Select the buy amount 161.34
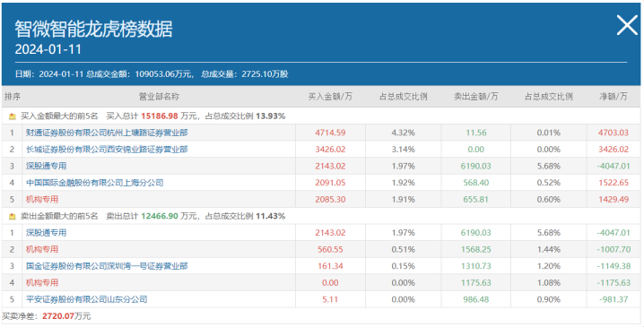The height and width of the screenshot is (327, 644). tap(330, 266)
